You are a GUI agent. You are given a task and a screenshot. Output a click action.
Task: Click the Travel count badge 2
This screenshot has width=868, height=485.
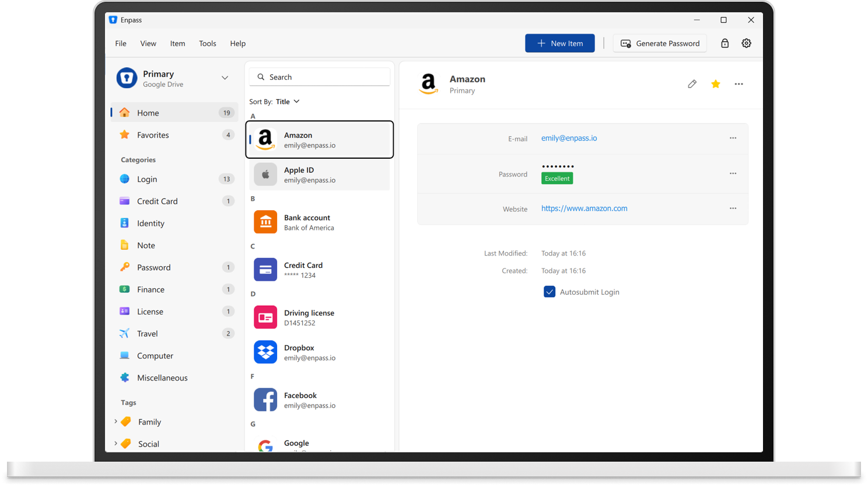pyautogui.click(x=228, y=333)
